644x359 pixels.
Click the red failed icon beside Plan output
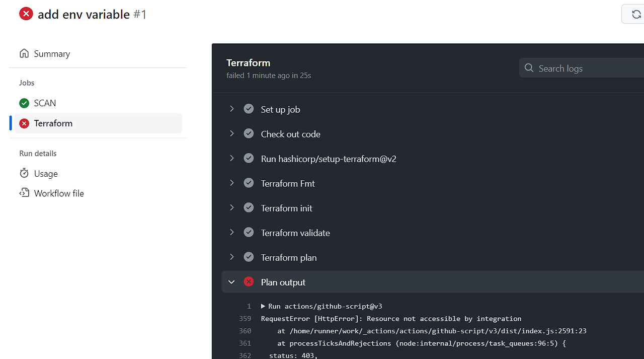(249, 282)
